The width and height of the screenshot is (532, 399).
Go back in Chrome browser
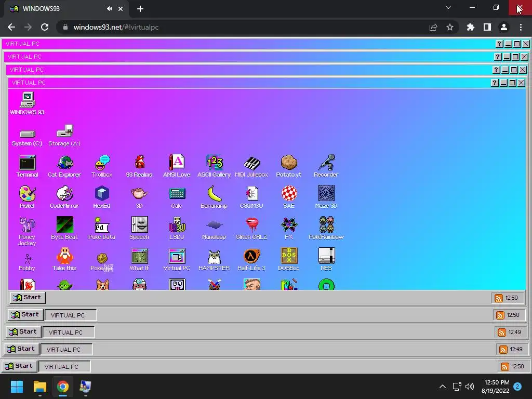coord(11,27)
